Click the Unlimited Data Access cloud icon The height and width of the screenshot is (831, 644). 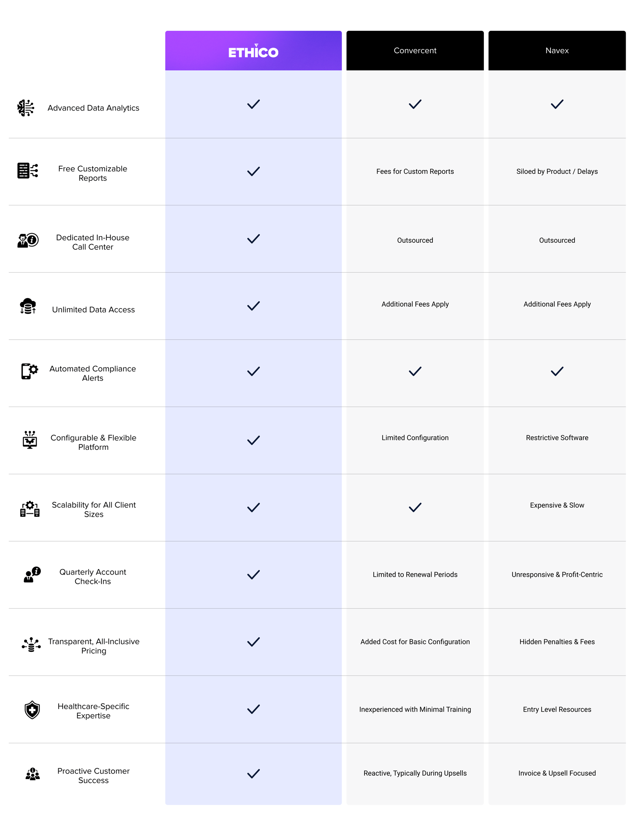(x=28, y=306)
